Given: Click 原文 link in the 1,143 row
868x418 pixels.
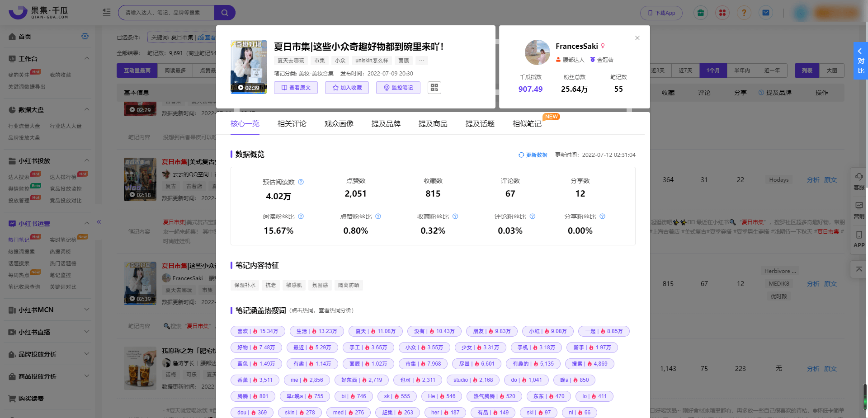Looking at the screenshot, I should pos(830,369).
